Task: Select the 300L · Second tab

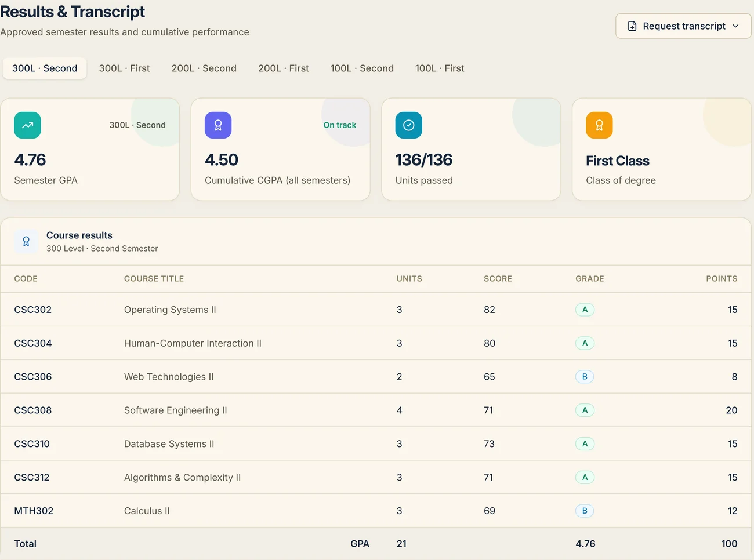Action: (45, 68)
